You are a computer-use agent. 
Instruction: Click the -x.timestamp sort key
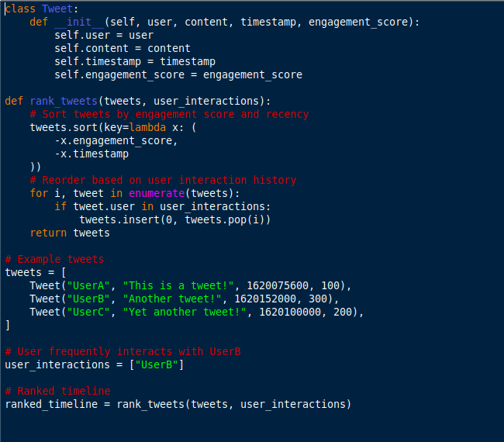[x=91, y=154]
